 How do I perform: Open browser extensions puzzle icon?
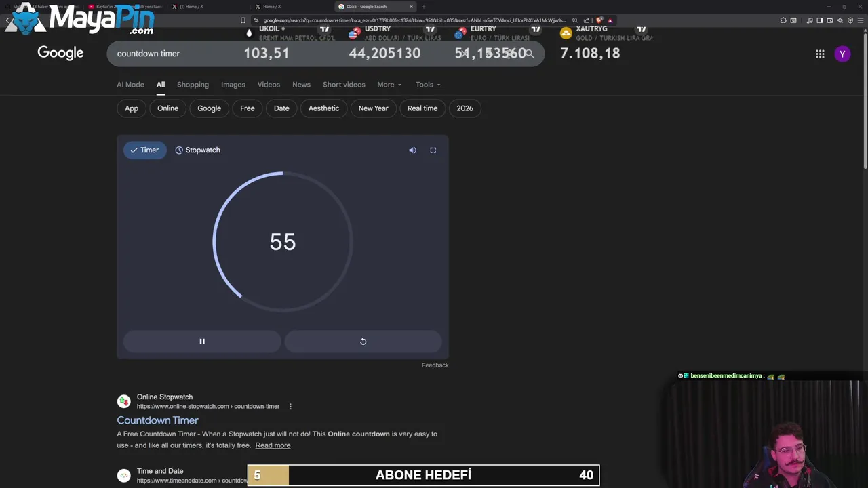pos(783,20)
